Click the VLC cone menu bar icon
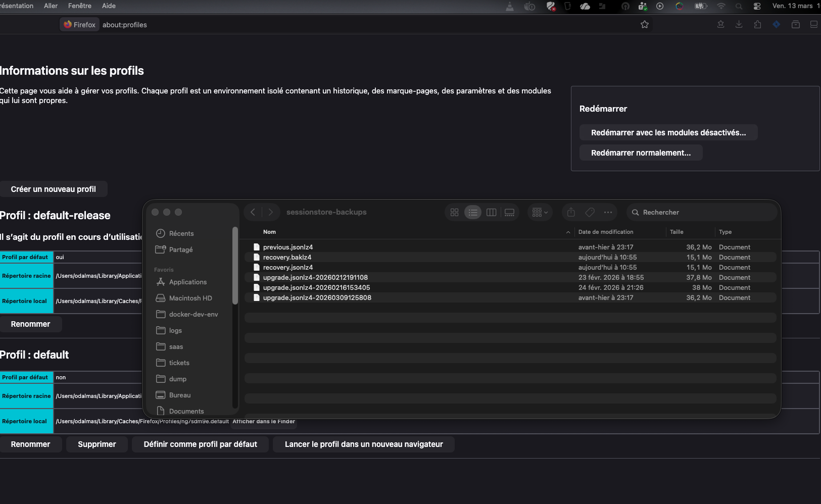Screen dimensions: 821x504 point(510,6)
